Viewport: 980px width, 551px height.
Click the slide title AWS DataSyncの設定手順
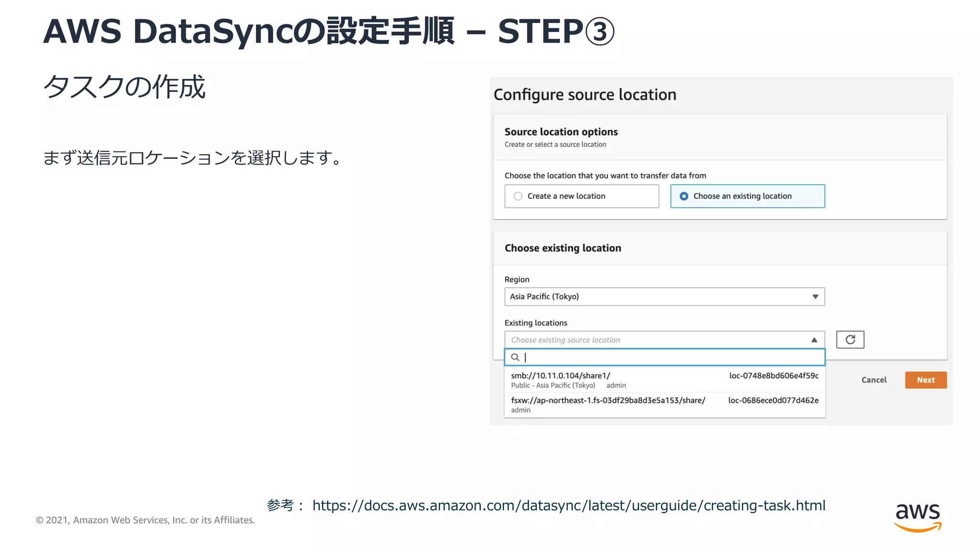click(x=329, y=31)
